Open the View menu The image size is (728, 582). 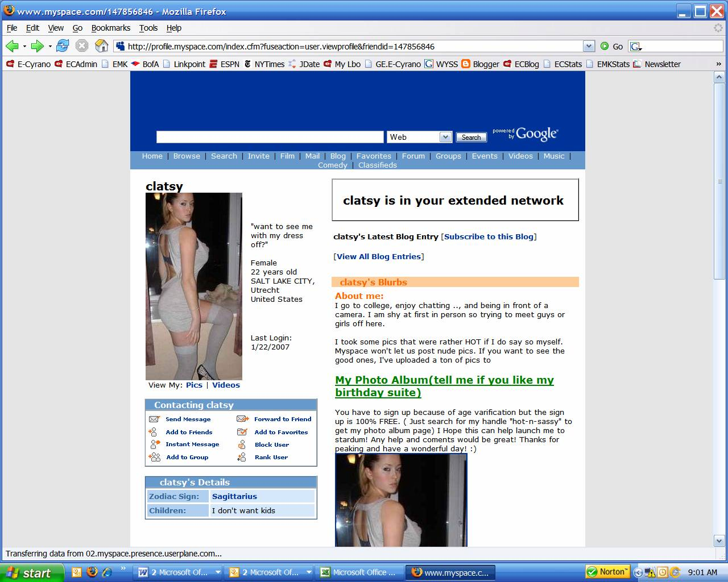(56, 28)
